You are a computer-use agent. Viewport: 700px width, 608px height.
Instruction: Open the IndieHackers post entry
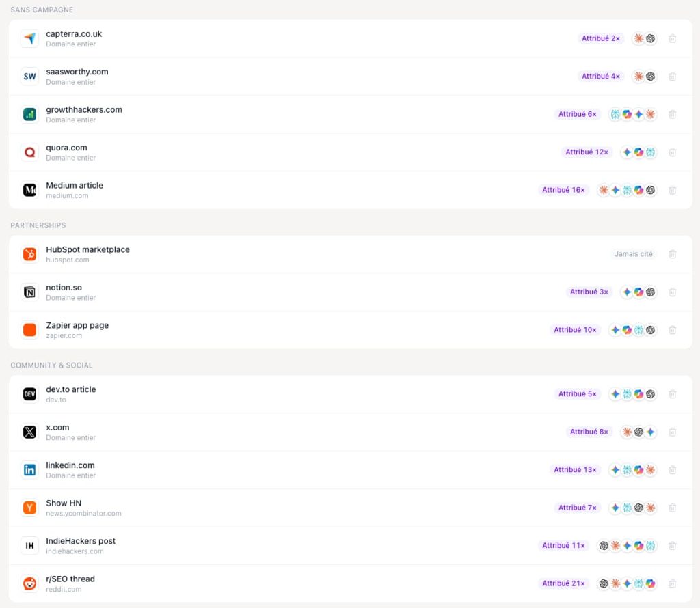point(351,546)
